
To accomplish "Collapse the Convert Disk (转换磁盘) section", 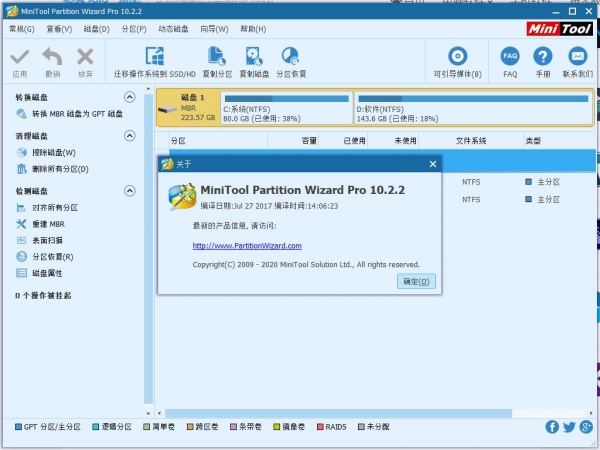I will point(130,97).
